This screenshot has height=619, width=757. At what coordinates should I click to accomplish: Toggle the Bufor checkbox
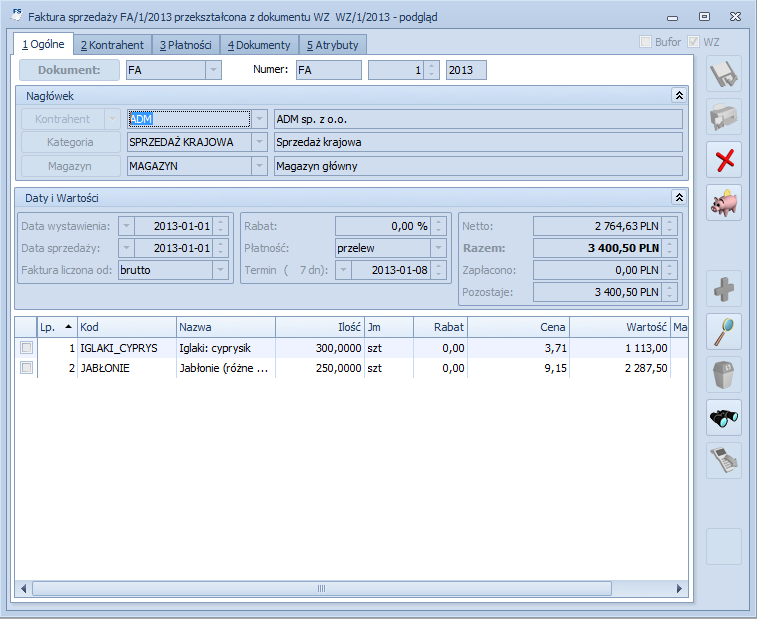(645, 42)
